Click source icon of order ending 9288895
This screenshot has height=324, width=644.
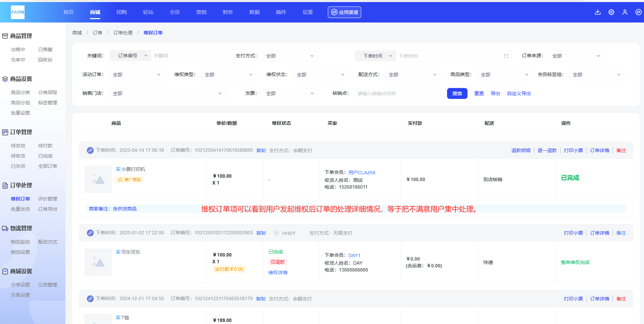(x=90, y=150)
